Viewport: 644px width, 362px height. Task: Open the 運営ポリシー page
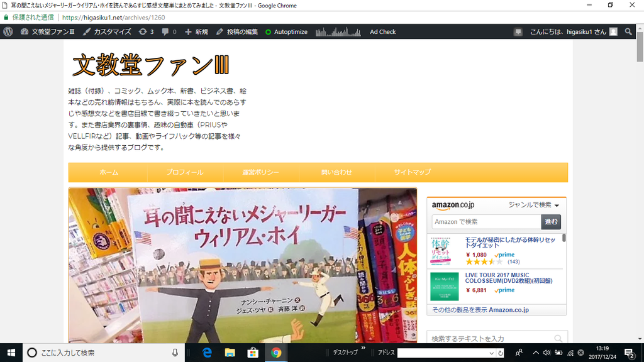pos(261,172)
